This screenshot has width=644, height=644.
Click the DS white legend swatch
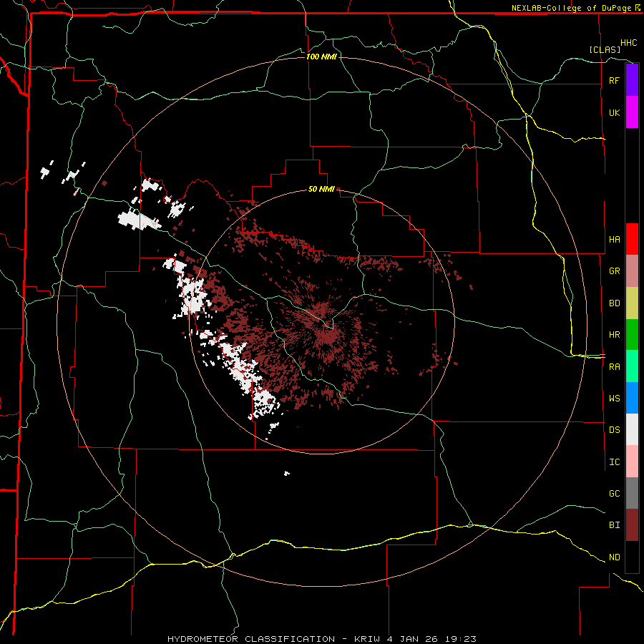(632, 429)
